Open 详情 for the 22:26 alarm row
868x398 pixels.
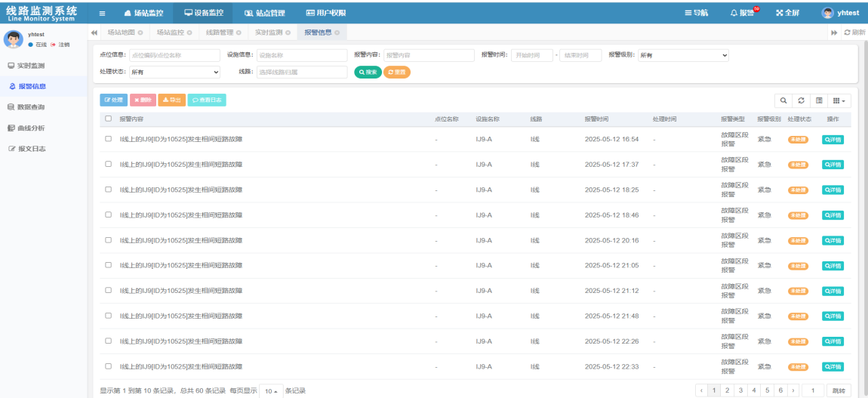point(833,341)
